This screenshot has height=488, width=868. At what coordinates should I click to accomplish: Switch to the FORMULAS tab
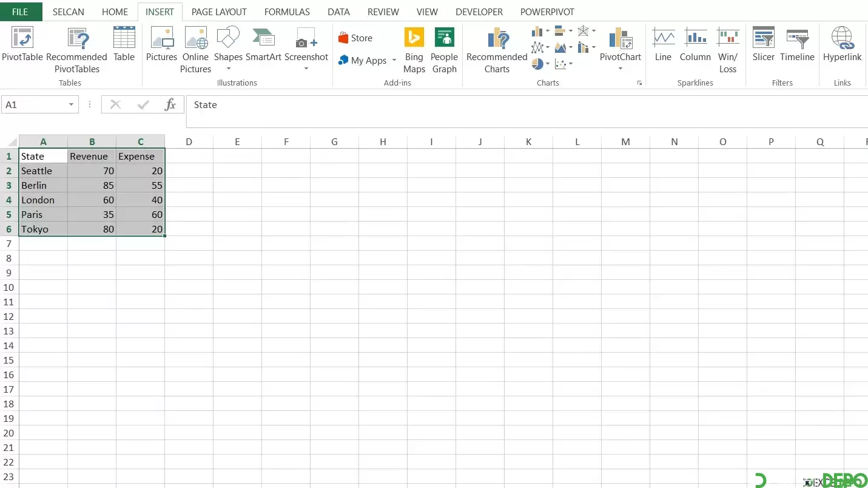pyautogui.click(x=287, y=12)
